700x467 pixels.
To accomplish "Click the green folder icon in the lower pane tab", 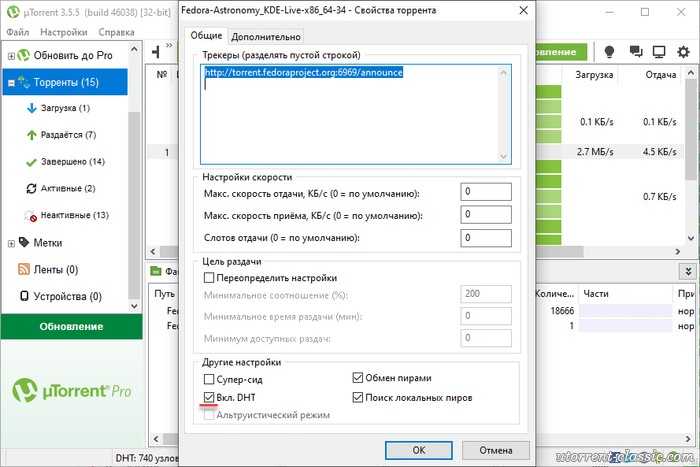I will click(155, 271).
